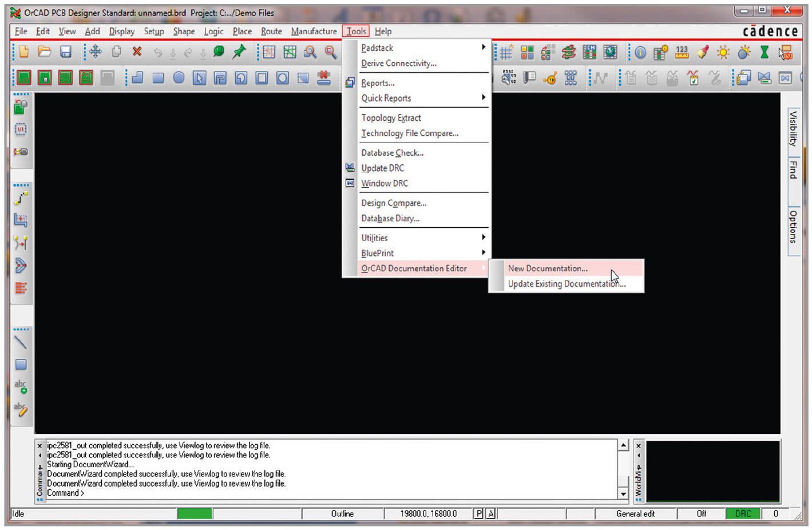Open the Route menu

(x=271, y=31)
